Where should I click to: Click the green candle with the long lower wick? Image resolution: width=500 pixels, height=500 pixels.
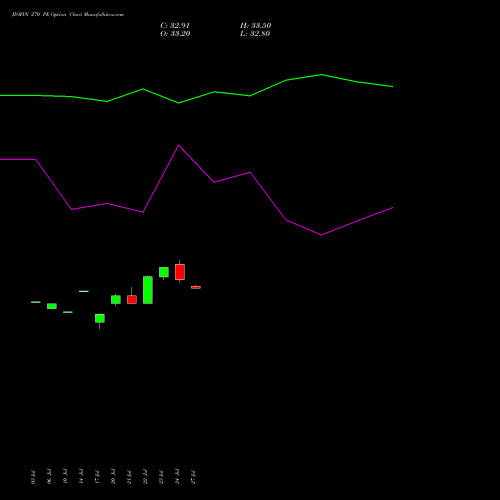tap(100, 319)
